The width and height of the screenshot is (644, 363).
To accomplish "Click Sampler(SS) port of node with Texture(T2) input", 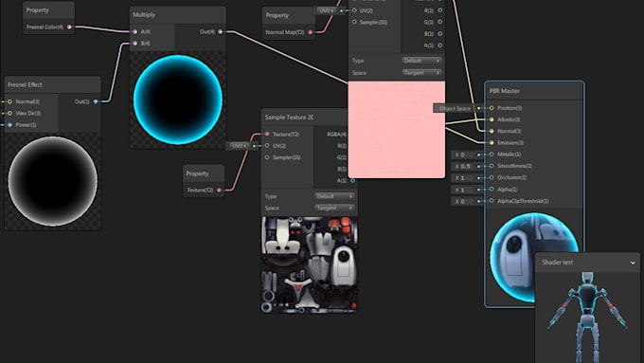I will [x=267, y=157].
